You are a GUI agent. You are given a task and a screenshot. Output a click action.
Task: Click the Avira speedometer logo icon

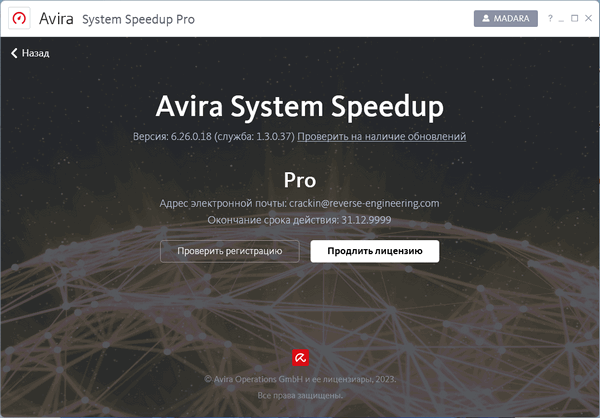(19, 18)
